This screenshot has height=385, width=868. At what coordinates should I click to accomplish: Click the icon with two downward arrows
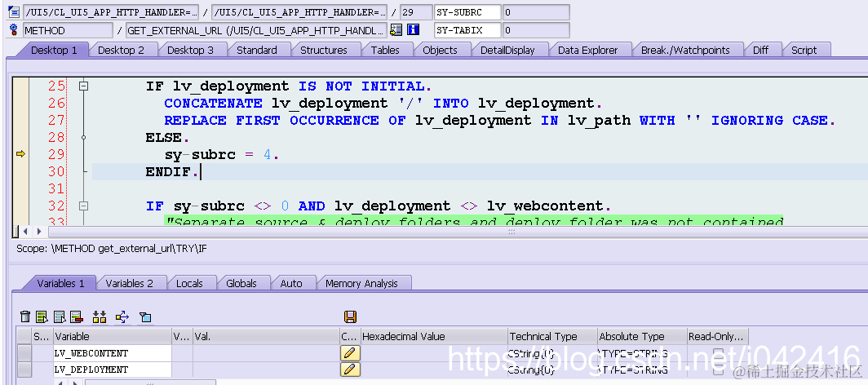(100, 316)
